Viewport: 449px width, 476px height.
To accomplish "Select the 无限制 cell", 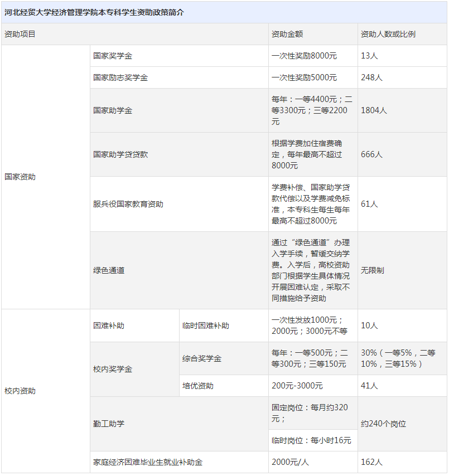I will [x=402, y=270].
